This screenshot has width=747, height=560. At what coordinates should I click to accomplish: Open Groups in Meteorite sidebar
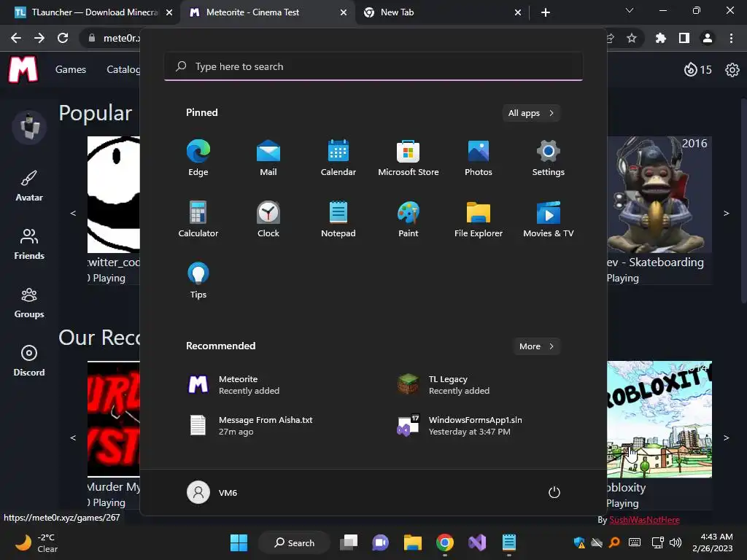tap(29, 303)
